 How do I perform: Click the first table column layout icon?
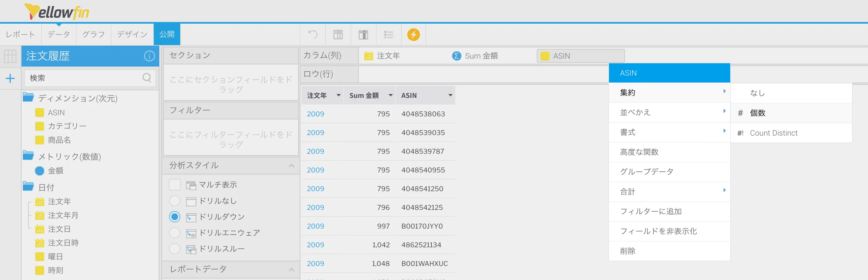click(338, 34)
